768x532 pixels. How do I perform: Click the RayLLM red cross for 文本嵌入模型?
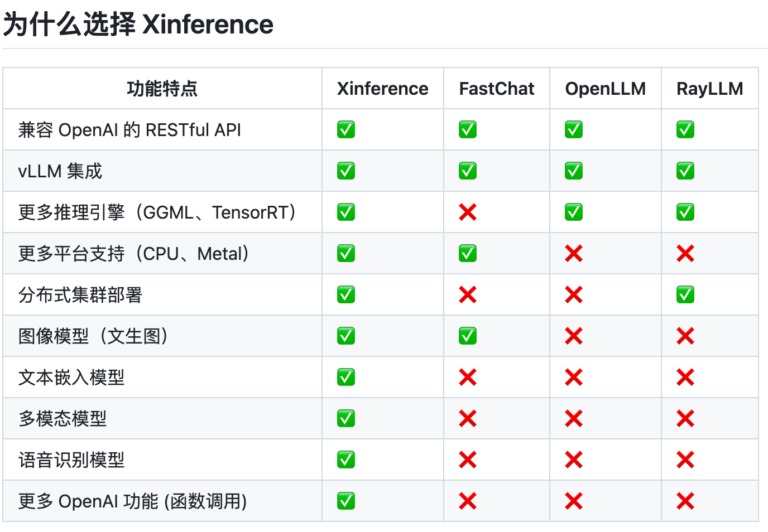(685, 377)
